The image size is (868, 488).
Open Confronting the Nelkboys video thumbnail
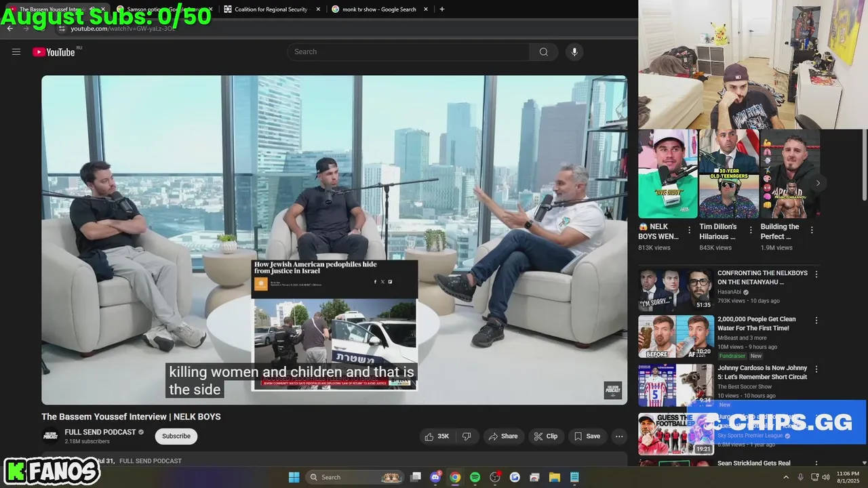coord(675,290)
